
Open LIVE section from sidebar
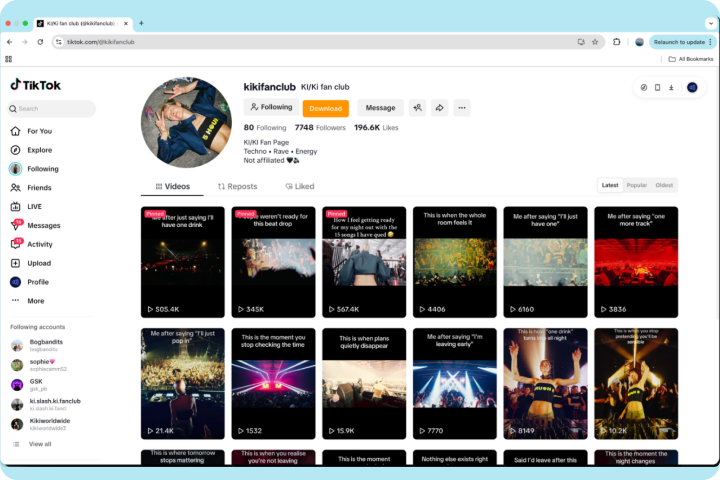point(34,206)
